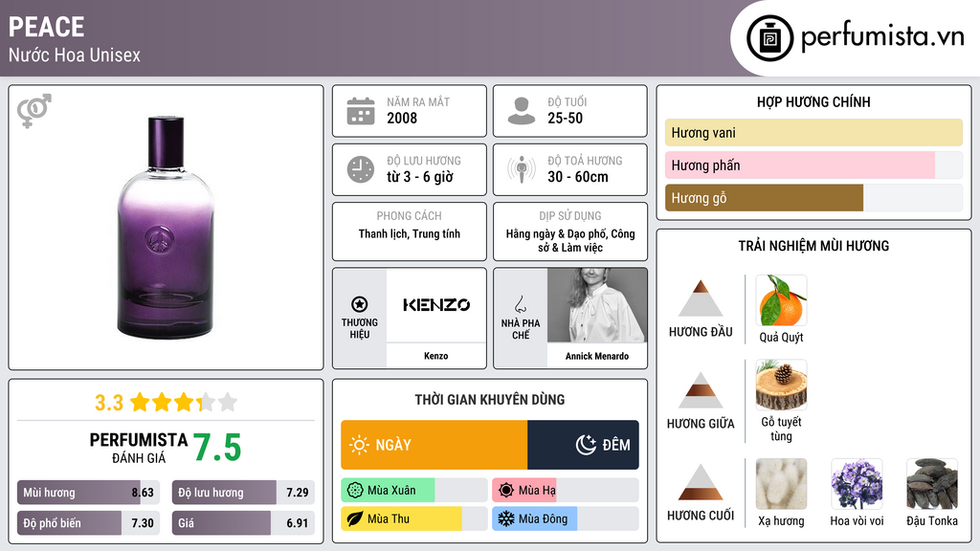Click the green 7.5 Perfumista score

click(217, 448)
